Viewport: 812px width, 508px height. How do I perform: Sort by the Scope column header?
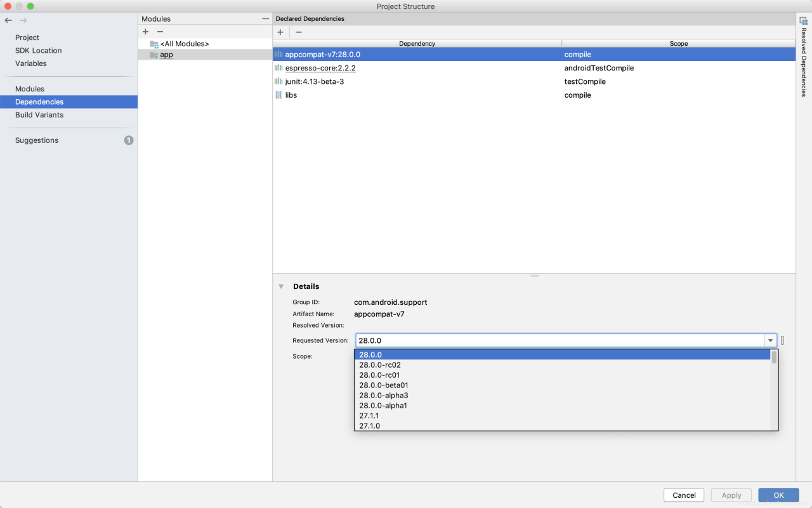click(679, 43)
